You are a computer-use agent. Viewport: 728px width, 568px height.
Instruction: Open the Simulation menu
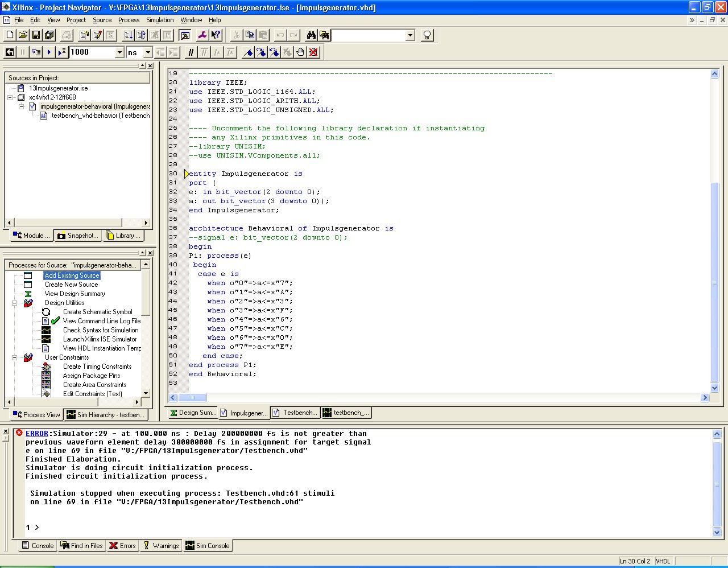coord(160,20)
